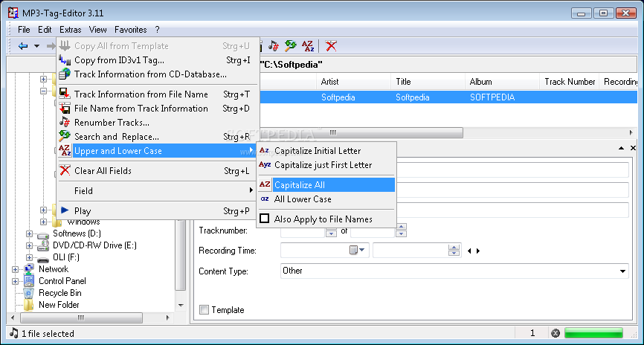Screen dimensions: 644x345
Task: Open the Favorites menu
Action: pyautogui.click(x=131, y=30)
